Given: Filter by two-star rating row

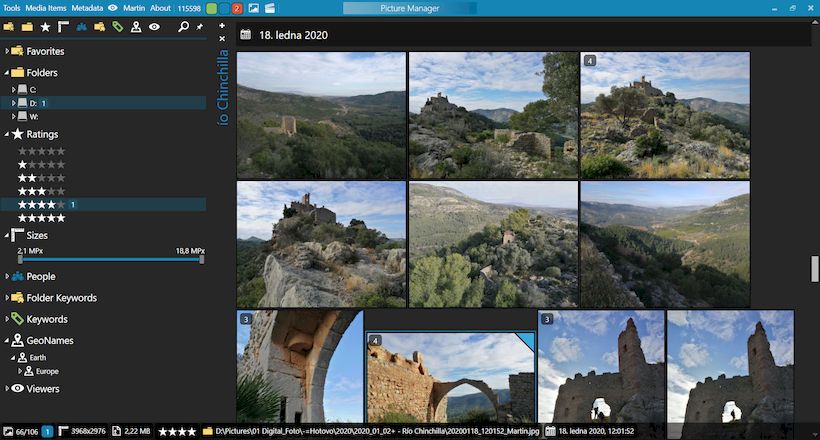Looking at the screenshot, I should pyautogui.click(x=41, y=178).
